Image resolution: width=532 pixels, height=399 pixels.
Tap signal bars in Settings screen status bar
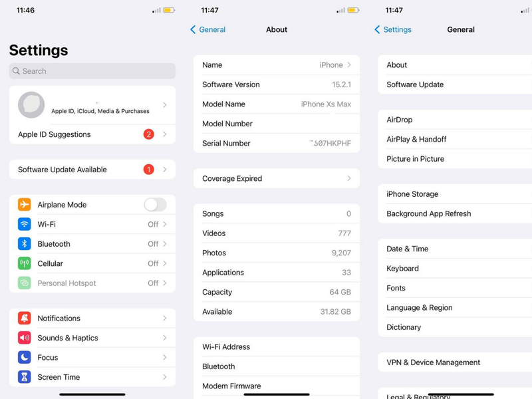click(x=156, y=11)
